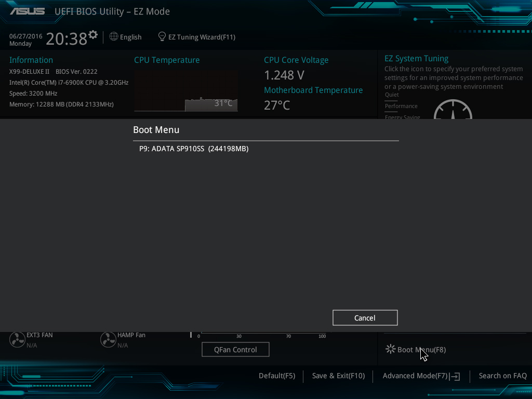Click the EXT3 FAN icon
This screenshot has height=399, width=532.
coord(17,340)
